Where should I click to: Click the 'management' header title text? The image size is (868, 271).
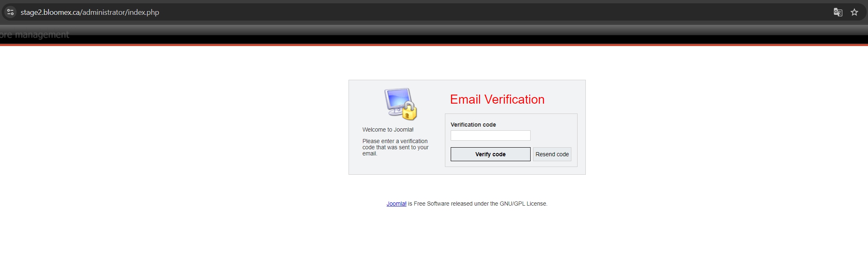42,35
